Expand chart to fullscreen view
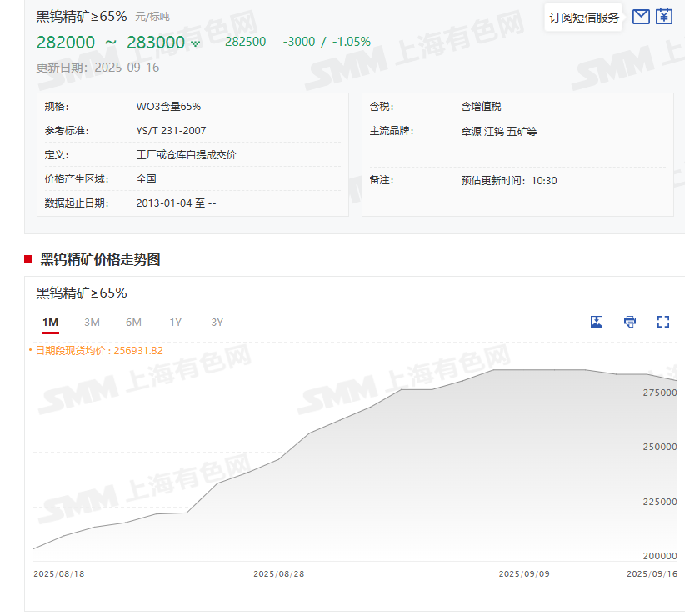The image size is (685, 616). (x=663, y=322)
